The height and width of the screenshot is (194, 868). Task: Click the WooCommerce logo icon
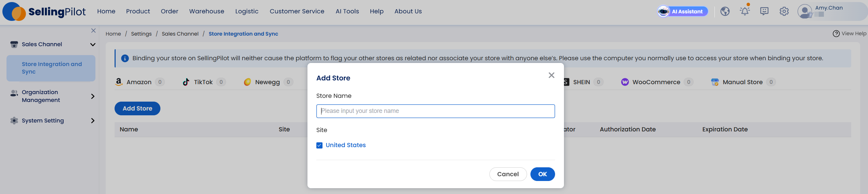pos(625,82)
